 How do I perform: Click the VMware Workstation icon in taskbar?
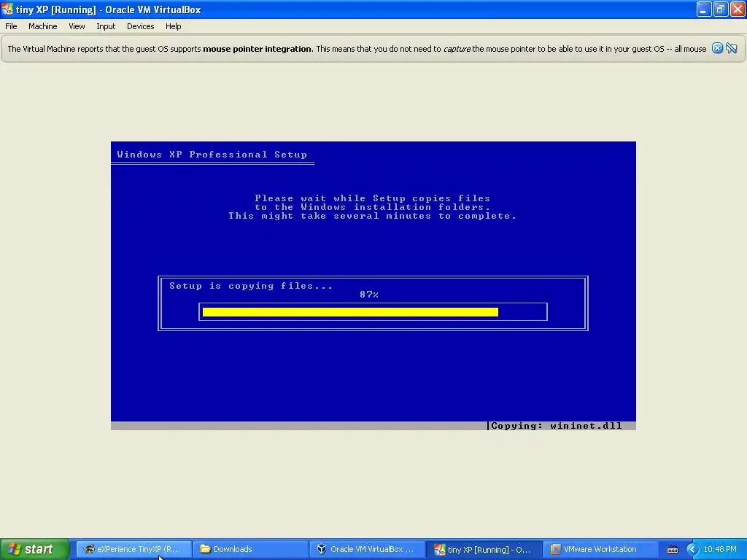[555, 549]
